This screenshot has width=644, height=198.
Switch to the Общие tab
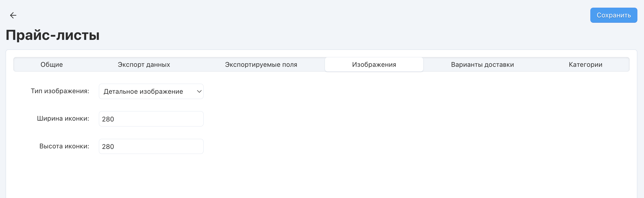point(52,65)
